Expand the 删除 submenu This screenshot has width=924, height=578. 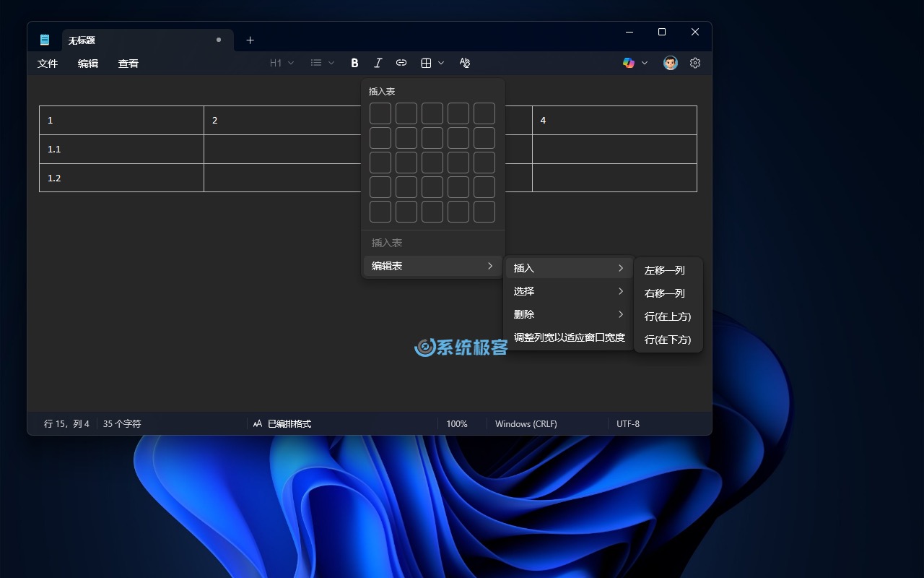click(x=568, y=314)
